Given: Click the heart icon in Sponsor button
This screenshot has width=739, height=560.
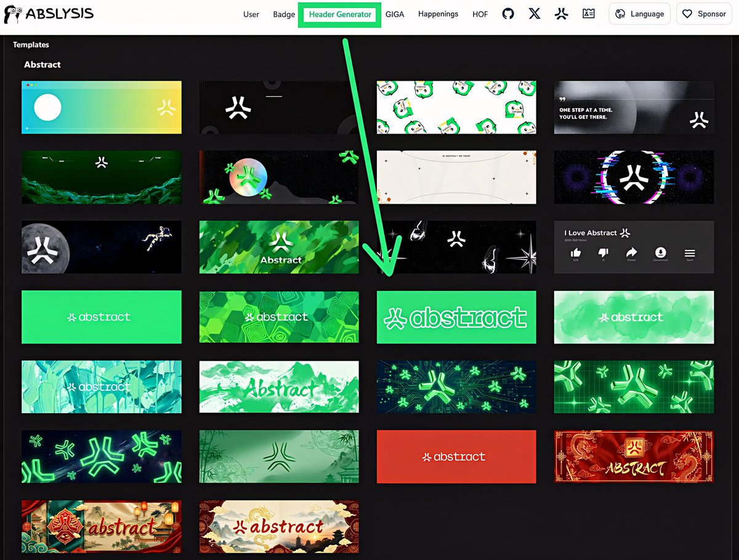Looking at the screenshot, I should (687, 14).
